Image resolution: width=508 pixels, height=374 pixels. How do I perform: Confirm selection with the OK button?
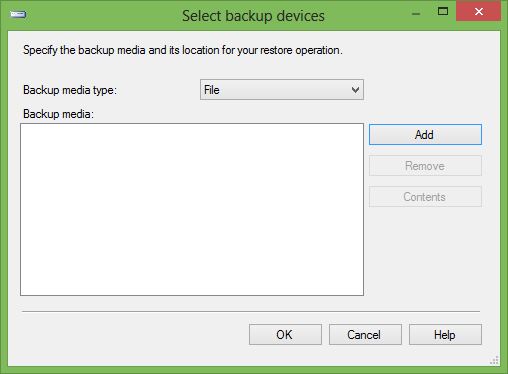[x=285, y=334]
